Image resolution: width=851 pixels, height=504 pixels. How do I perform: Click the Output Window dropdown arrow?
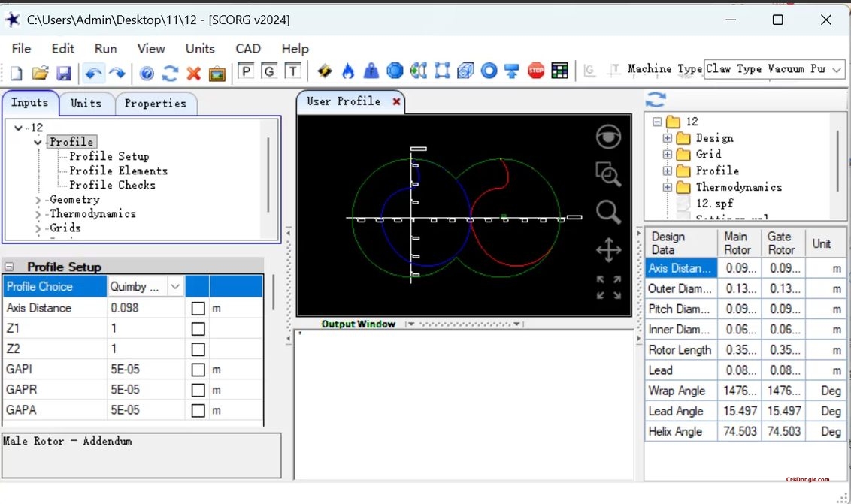click(x=411, y=324)
